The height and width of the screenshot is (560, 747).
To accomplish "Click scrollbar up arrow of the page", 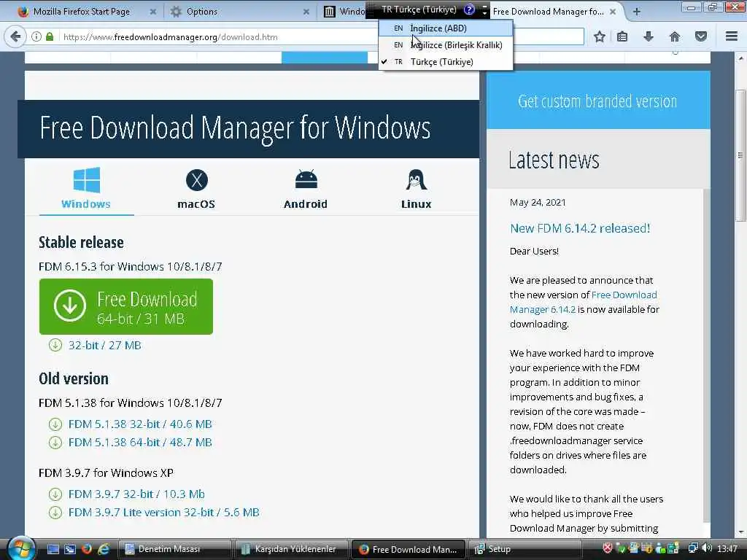I will tap(740, 58).
